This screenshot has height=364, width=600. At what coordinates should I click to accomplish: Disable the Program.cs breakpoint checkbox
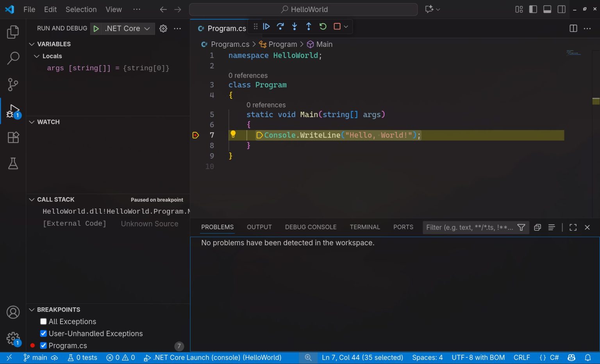[43, 346]
